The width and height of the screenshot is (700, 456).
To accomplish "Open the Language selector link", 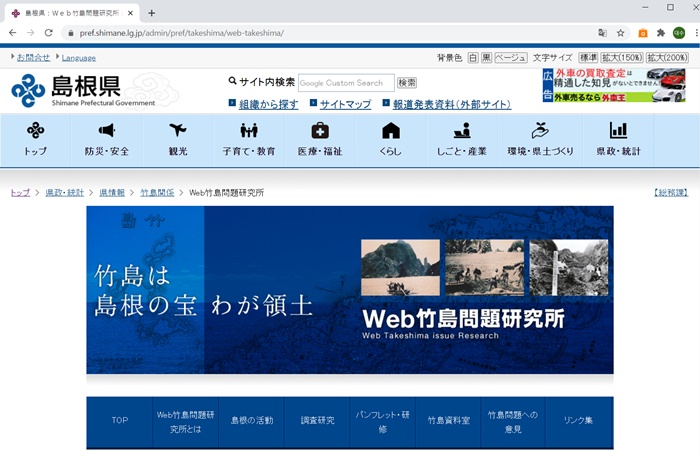I will click(x=79, y=58).
